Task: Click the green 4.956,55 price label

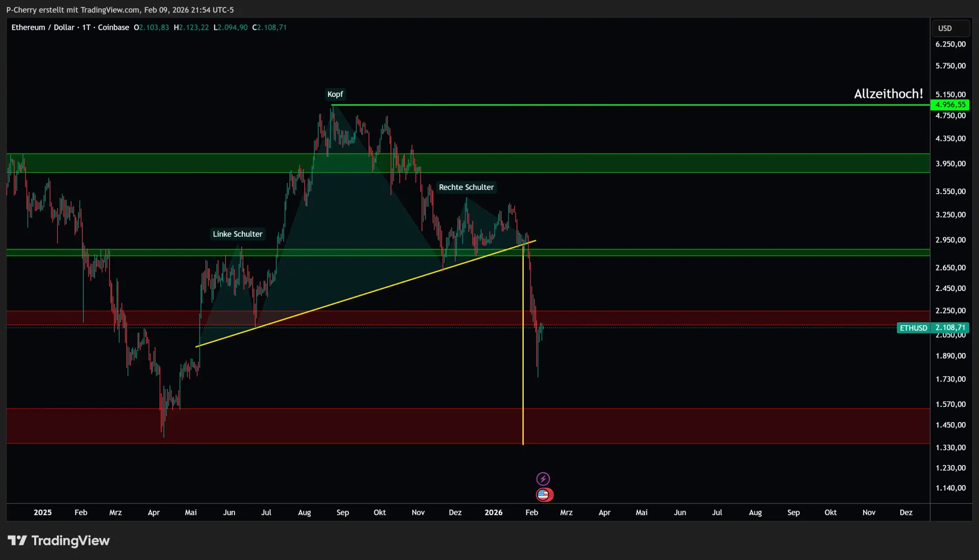Action: pyautogui.click(x=950, y=104)
